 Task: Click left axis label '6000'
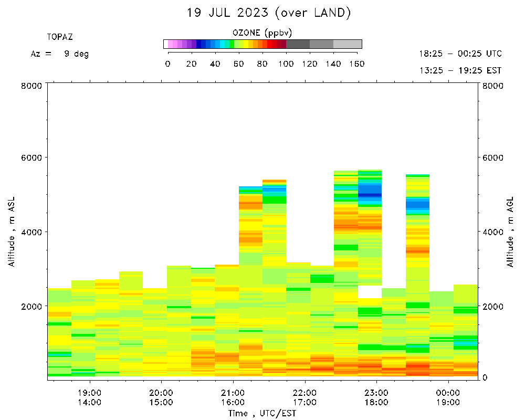[x=32, y=157]
